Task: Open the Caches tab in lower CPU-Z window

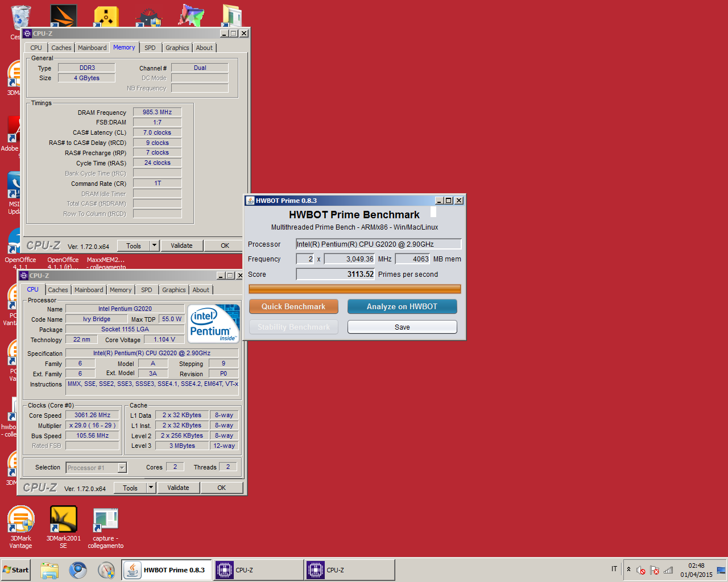Action: (58, 290)
